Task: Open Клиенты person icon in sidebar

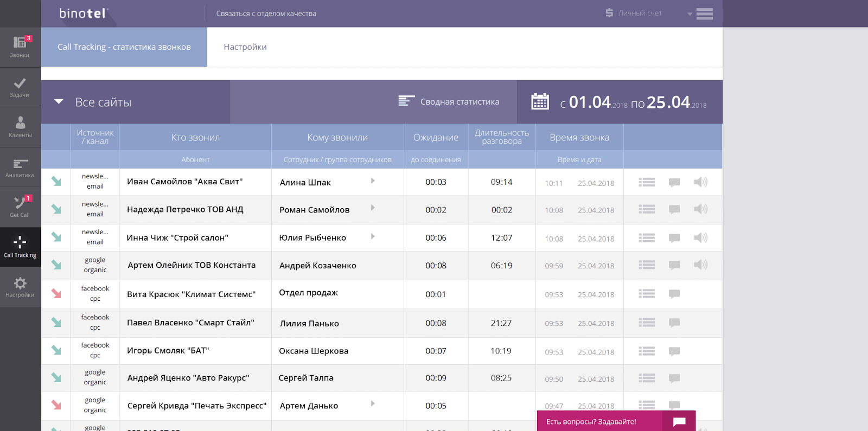Action: coord(20,123)
